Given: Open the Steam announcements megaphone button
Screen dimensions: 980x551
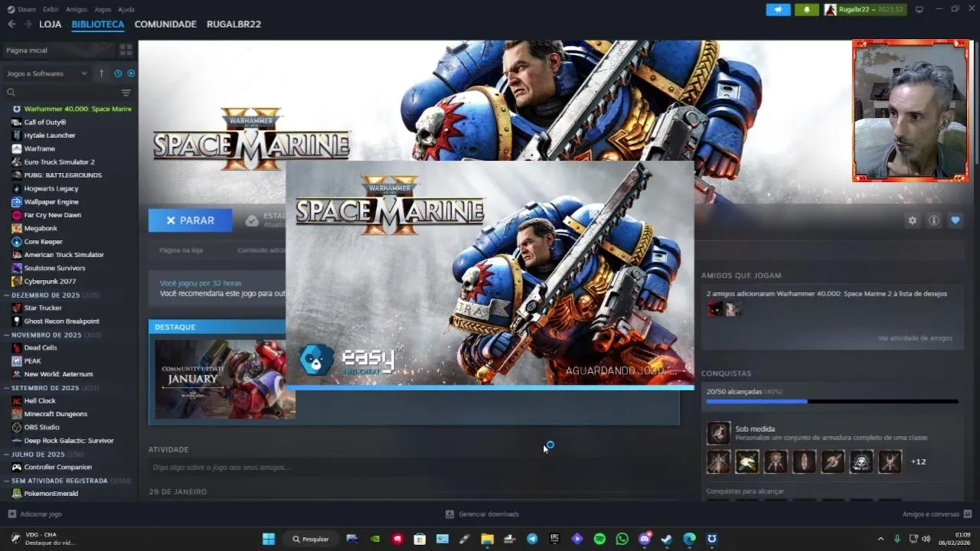Looking at the screenshot, I should pyautogui.click(x=778, y=9).
